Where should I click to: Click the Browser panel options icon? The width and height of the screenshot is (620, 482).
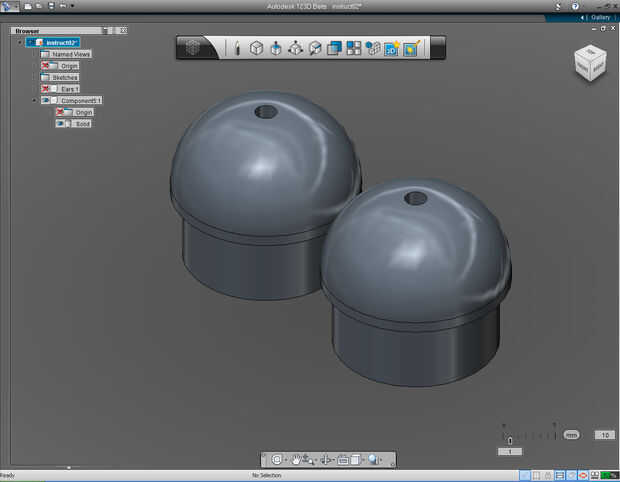tap(106, 30)
